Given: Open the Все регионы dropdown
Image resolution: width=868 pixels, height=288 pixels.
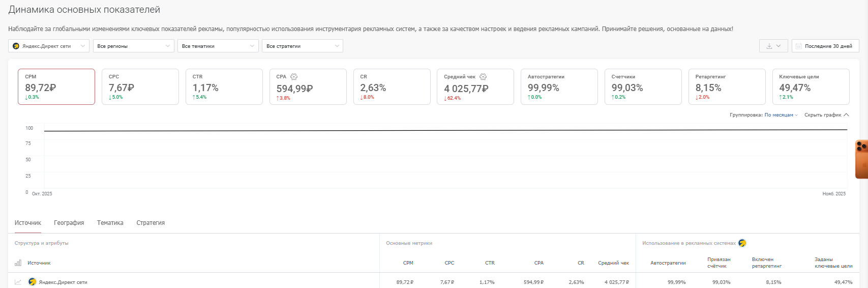Looking at the screenshot, I should click(x=133, y=46).
